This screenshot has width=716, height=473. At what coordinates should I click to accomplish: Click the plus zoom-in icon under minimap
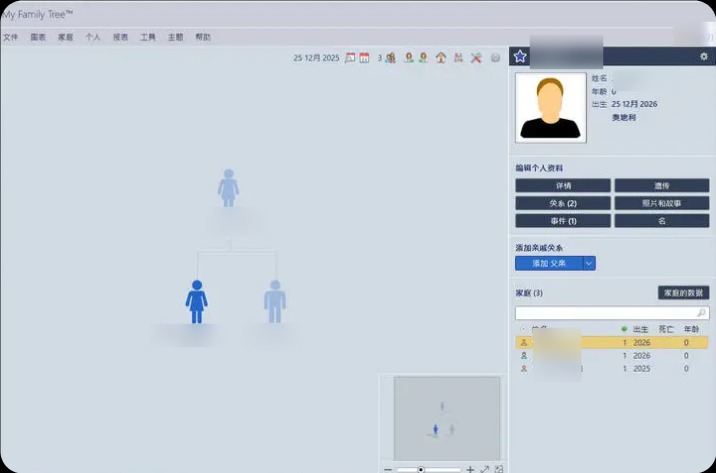470,469
